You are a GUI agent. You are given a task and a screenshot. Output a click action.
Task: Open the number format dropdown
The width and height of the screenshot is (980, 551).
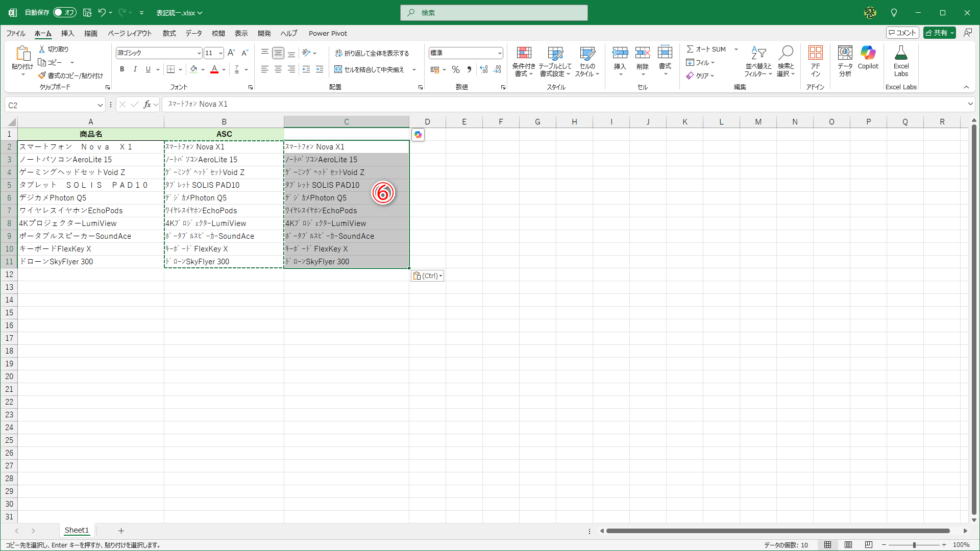click(x=499, y=53)
